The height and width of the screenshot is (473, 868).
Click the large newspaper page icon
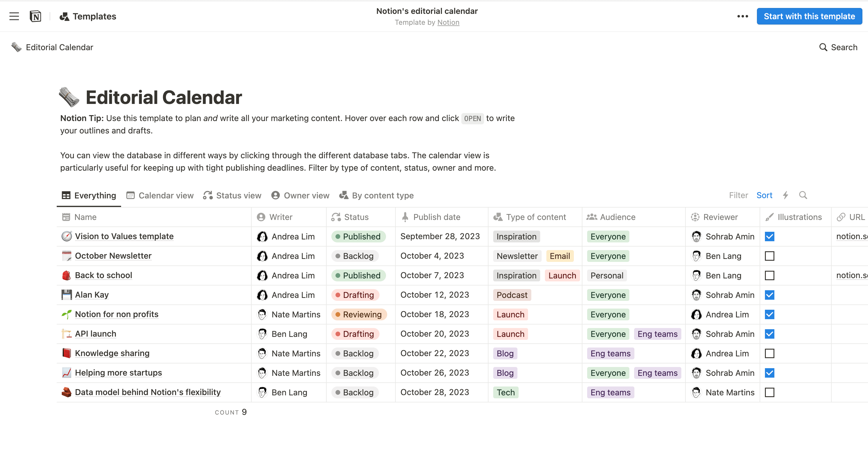69,97
